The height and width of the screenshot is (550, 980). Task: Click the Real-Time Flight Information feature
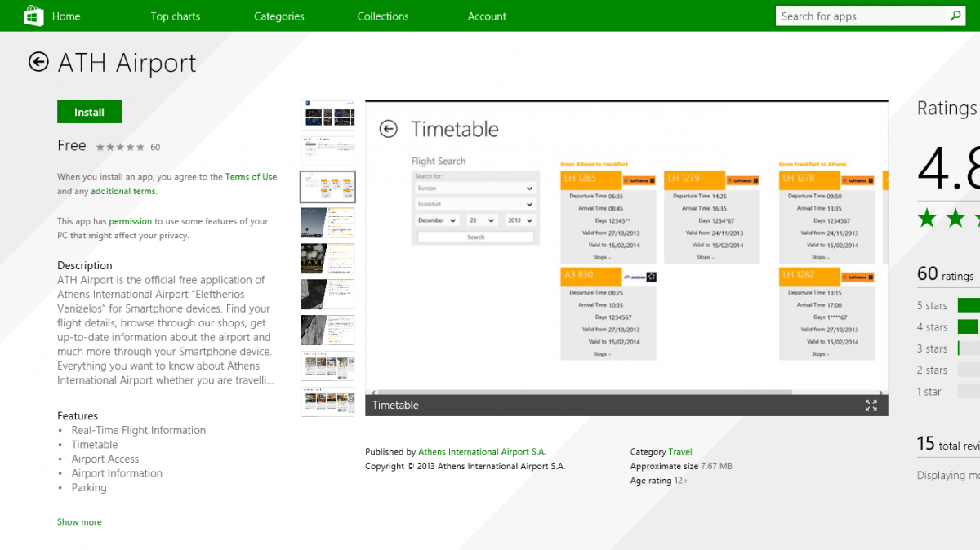[x=139, y=430]
